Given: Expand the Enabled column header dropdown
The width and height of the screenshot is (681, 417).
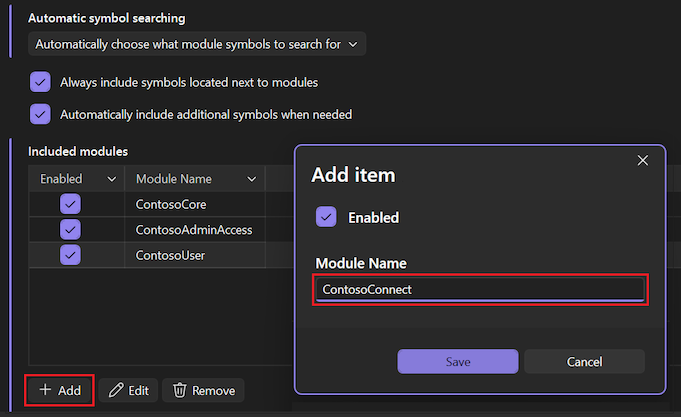Looking at the screenshot, I should pyautogui.click(x=110, y=179).
